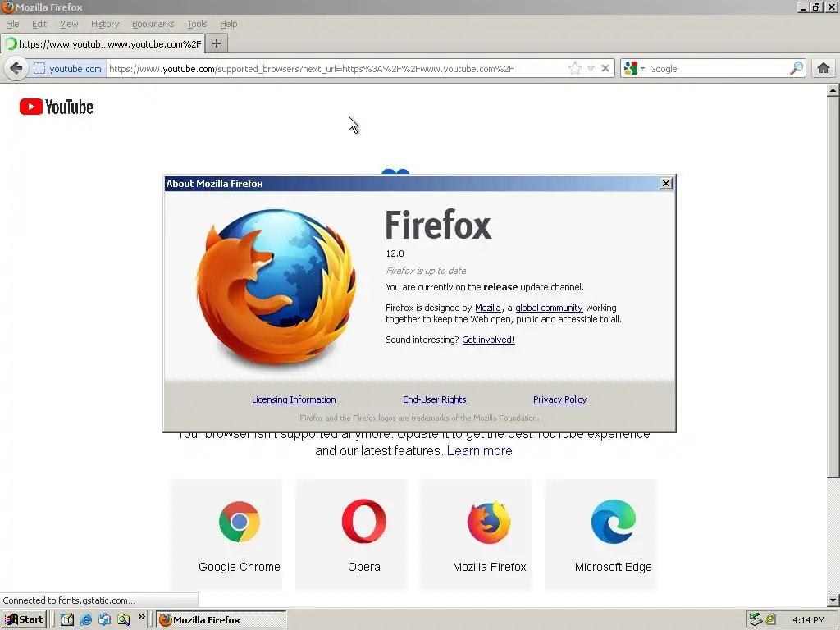Click the page scrollbar down arrow
Viewport: 840px width, 630px height.
tap(833, 600)
